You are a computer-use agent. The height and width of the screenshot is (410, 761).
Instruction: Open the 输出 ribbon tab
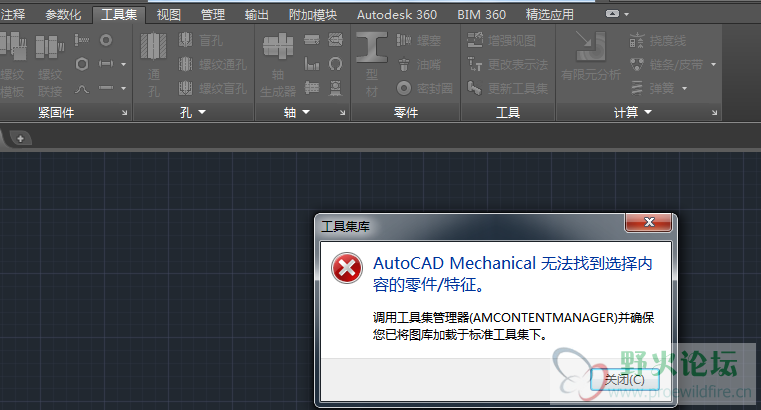(257, 15)
